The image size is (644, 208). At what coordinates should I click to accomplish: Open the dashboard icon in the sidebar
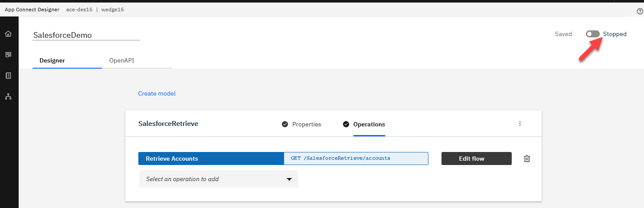tap(8, 55)
